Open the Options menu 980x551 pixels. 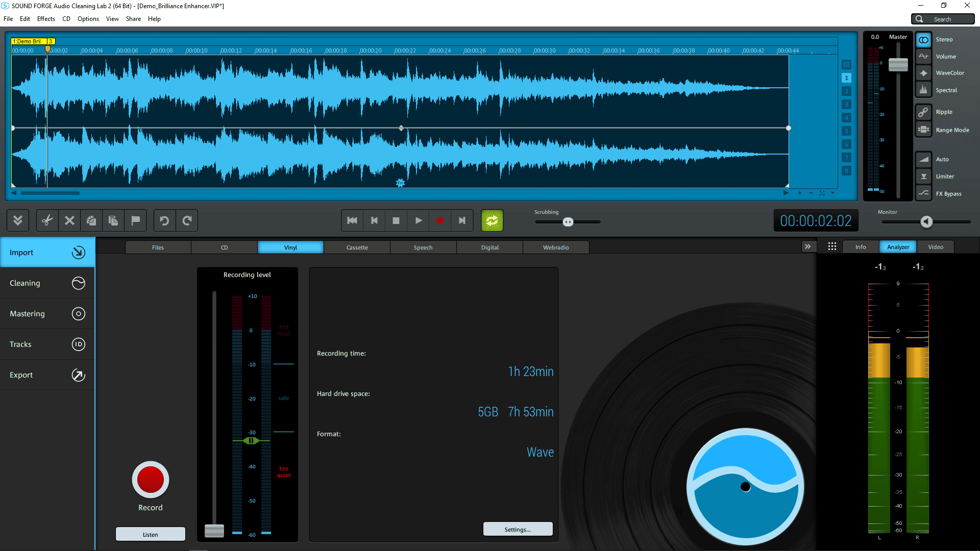point(88,19)
